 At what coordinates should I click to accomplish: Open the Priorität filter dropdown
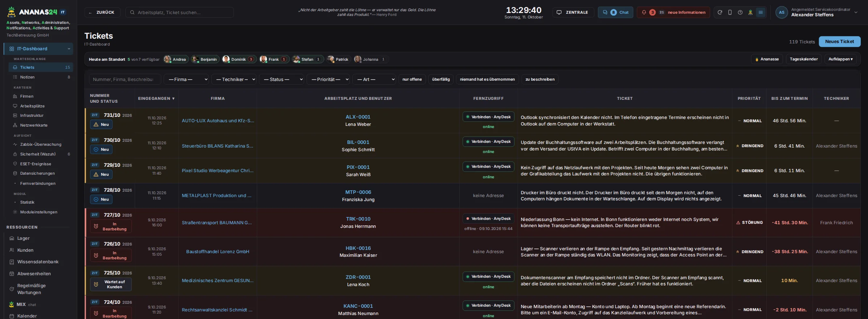(x=328, y=79)
